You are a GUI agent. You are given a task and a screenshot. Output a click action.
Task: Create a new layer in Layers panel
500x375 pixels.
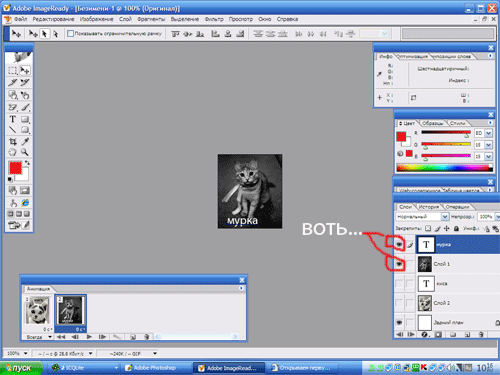pos(467,334)
